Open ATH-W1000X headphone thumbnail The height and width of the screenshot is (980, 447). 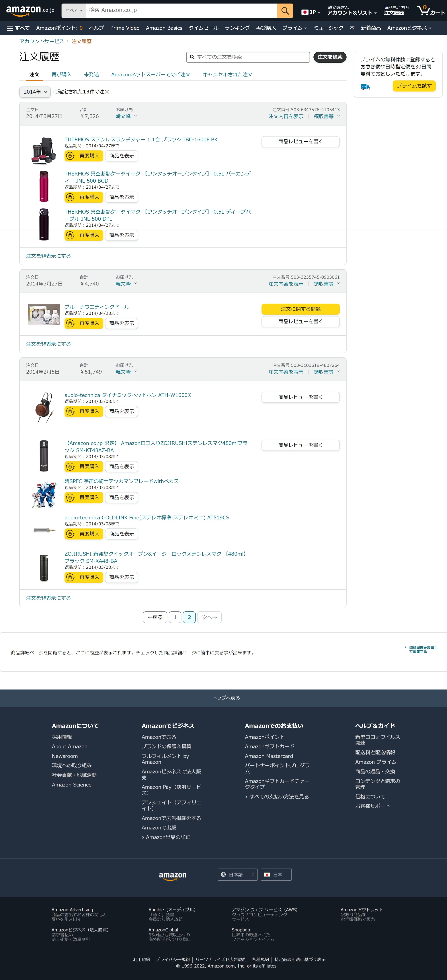(x=44, y=407)
